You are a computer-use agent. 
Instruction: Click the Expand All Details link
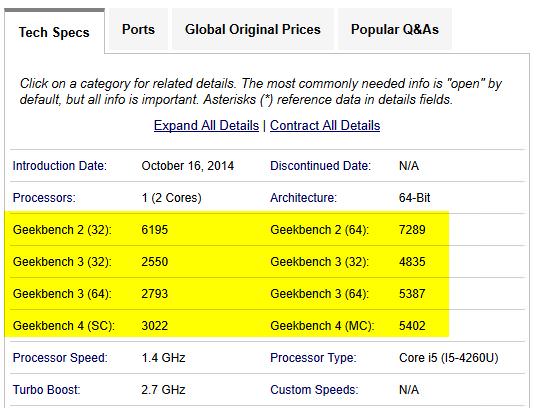click(206, 125)
